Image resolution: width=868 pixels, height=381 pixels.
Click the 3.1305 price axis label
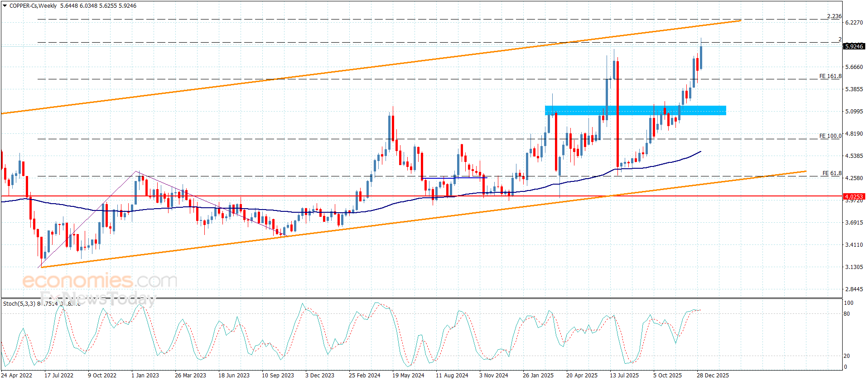[x=854, y=267]
